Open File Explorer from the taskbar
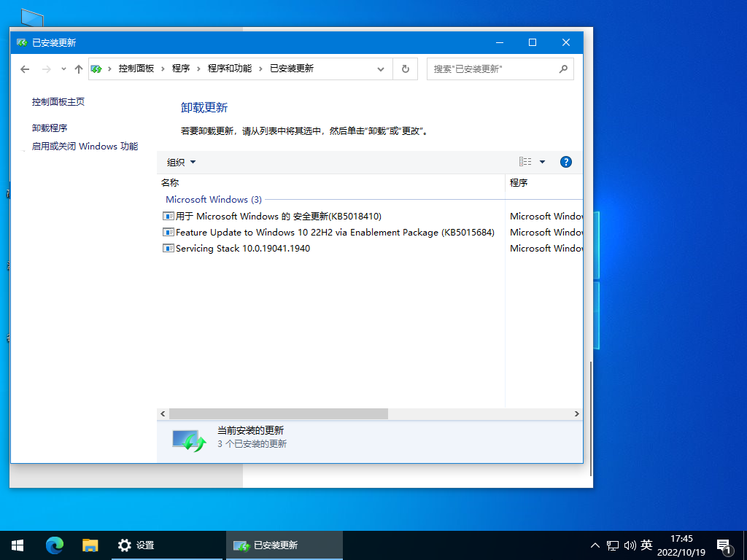 pyautogui.click(x=90, y=545)
